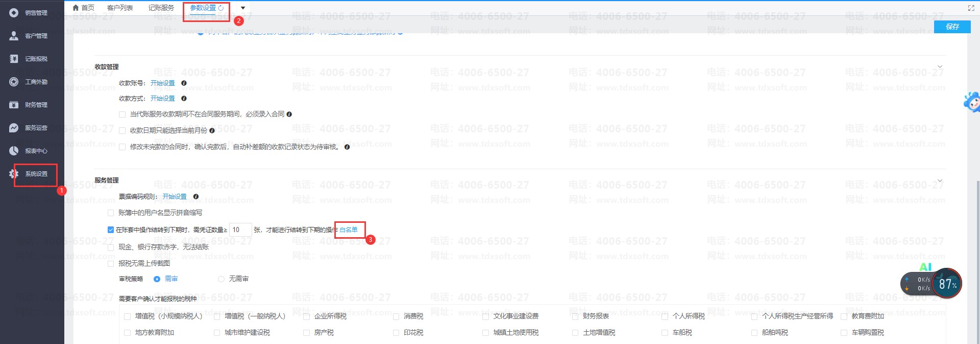Click the 系统设置 gear icon
980x344 pixels.
14,174
